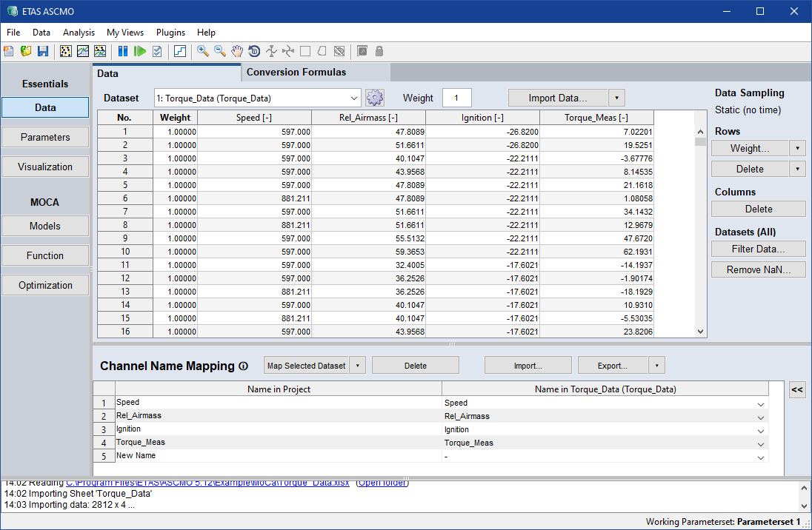The height and width of the screenshot is (530, 812).
Task: Click the Save floppy disk icon
Action: pos(43,51)
